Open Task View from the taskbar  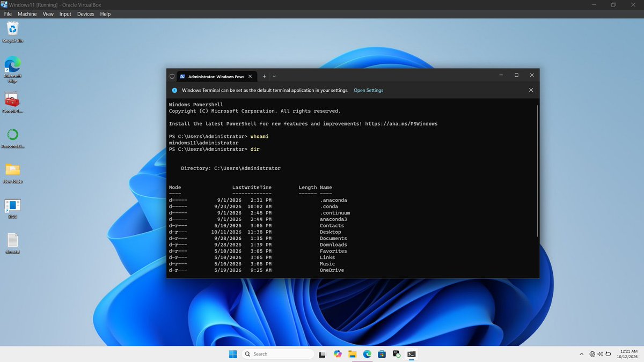[322, 354]
